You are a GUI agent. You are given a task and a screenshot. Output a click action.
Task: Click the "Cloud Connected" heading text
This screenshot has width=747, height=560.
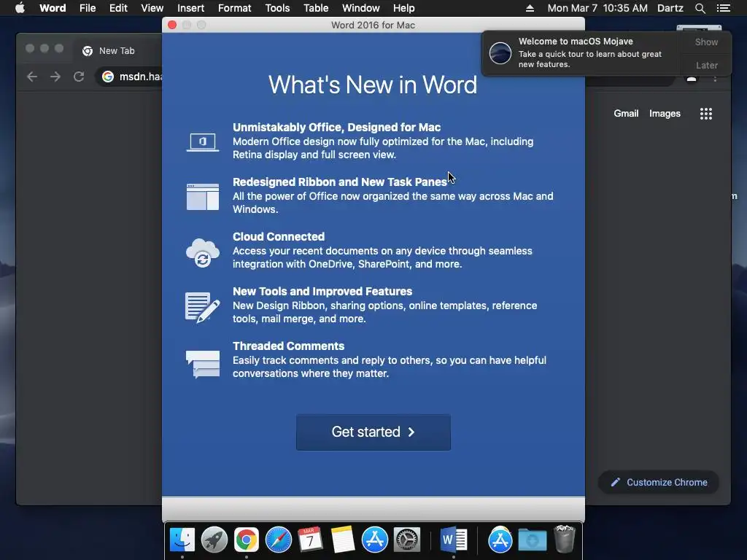(279, 237)
